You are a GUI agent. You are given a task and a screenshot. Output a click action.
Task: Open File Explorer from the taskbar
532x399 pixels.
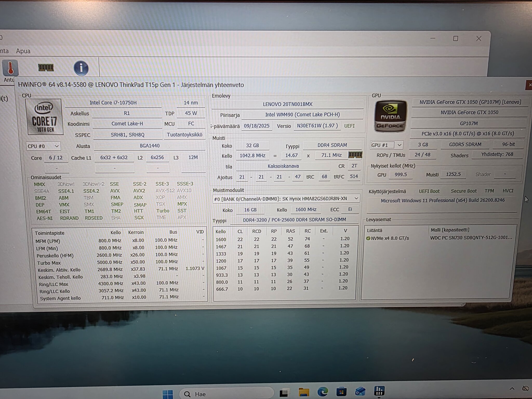304,392
